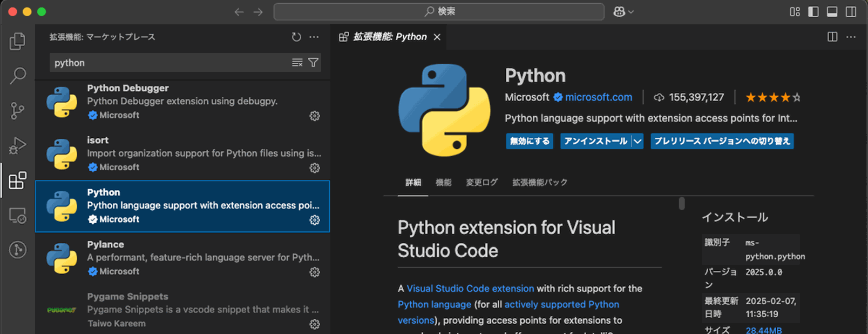Select the 詳細 tab
Viewport: 868px width, 334px height.
413,183
